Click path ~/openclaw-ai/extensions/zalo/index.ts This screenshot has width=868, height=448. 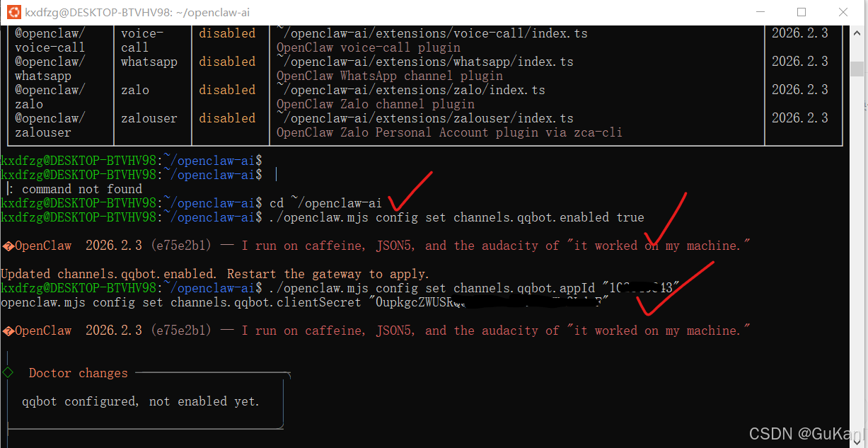click(411, 90)
